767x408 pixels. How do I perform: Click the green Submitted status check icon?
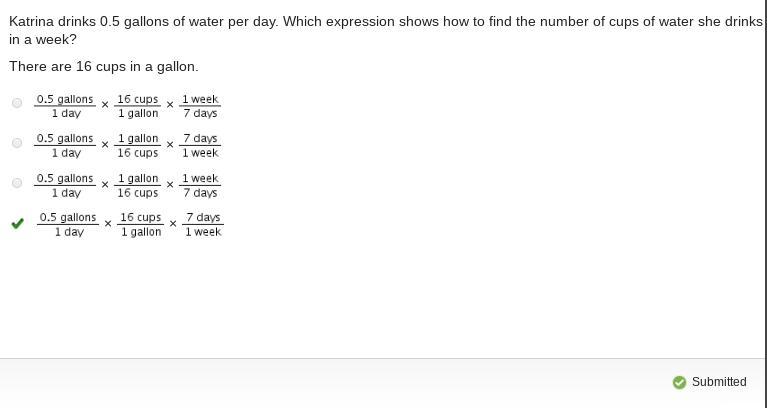click(680, 382)
